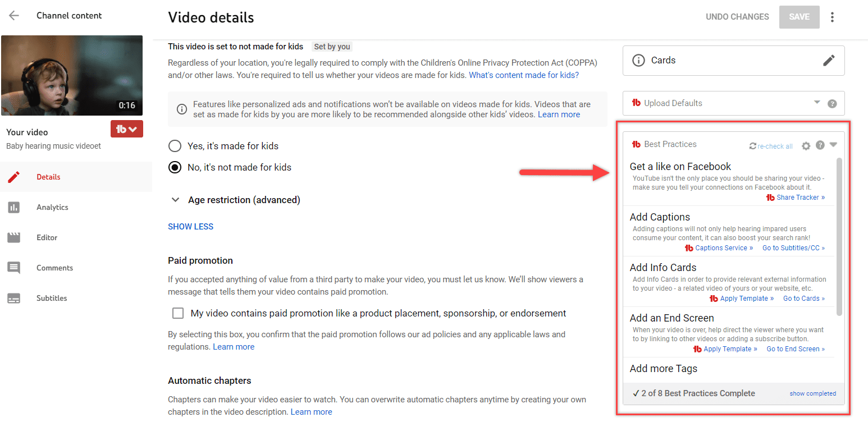
Task: Click the re-check all refresh icon
Action: [x=753, y=146]
